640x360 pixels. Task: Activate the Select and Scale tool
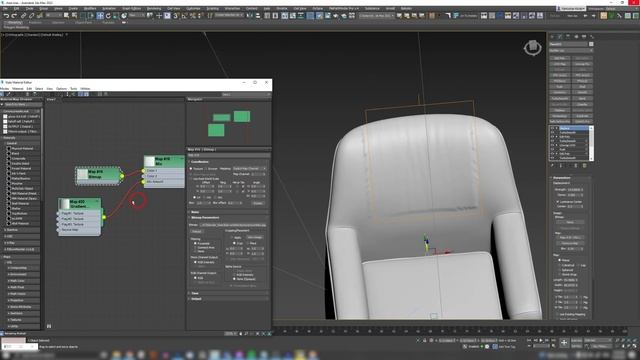pos(116,16)
